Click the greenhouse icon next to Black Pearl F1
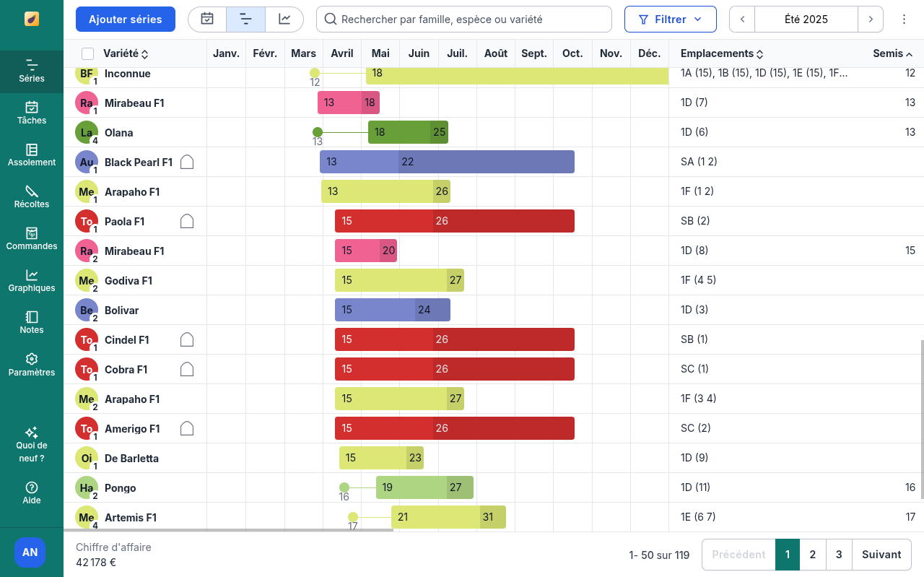This screenshot has height=577, width=924. [187, 162]
